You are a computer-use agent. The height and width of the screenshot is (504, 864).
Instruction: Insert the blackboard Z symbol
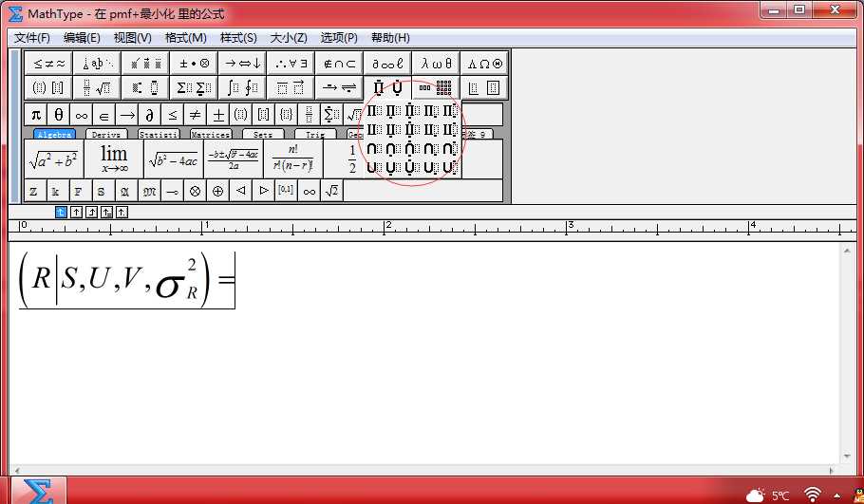[x=35, y=191]
